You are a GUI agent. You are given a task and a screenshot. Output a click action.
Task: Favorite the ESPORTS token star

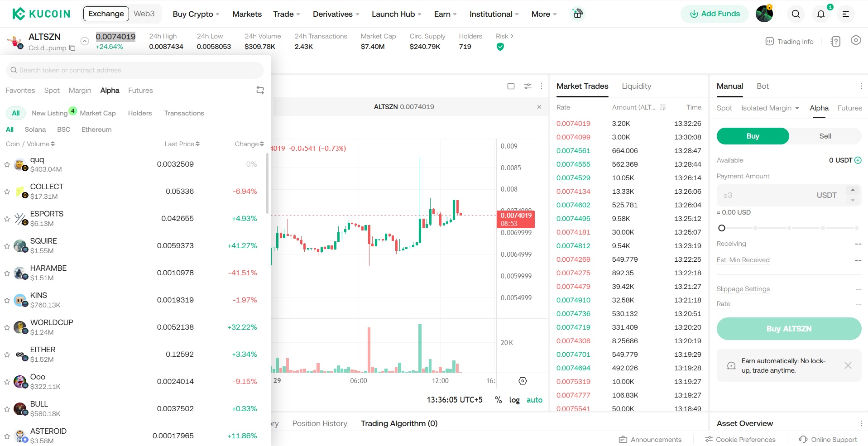point(7,219)
